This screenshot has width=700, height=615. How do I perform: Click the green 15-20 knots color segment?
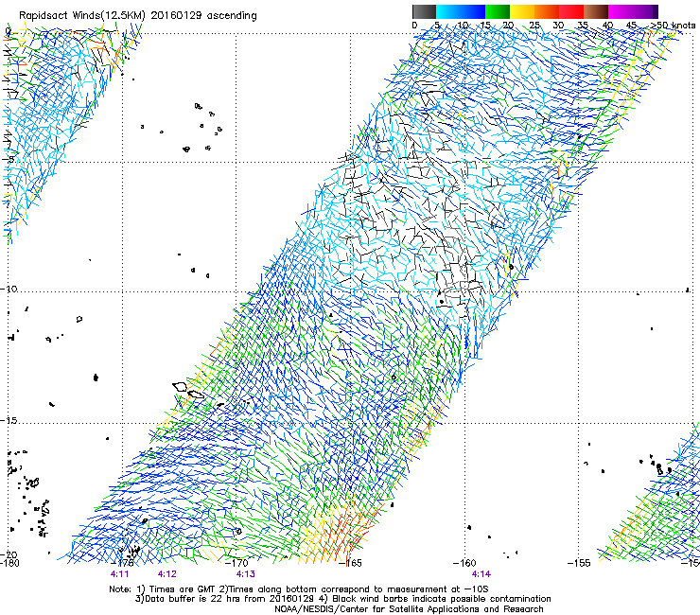[498, 11]
